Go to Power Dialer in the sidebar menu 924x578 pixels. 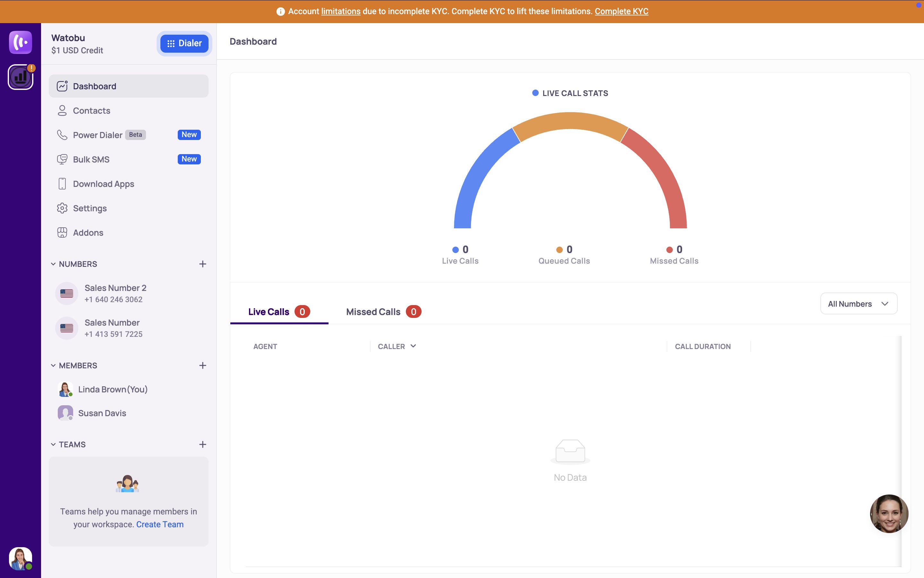click(x=128, y=135)
